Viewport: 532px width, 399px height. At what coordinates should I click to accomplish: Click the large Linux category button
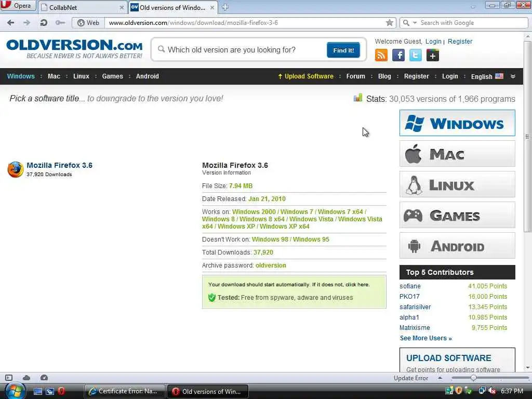click(x=457, y=184)
